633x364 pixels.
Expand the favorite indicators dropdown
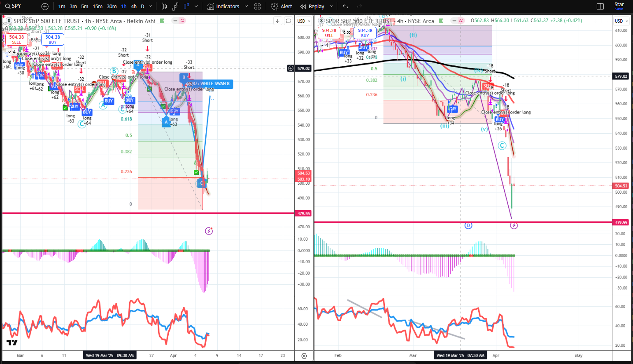pyautogui.click(x=246, y=7)
